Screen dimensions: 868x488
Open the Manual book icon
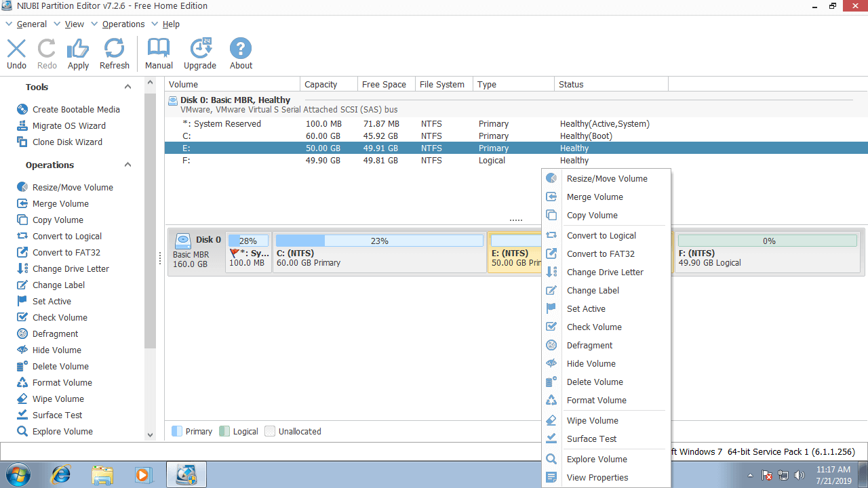click(159, 49)
